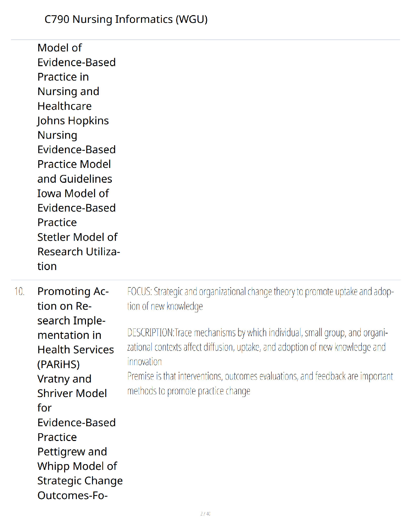Screen dimensions: 411x532
Task: Click the Nursing and Healthcare text
Action: 68,99
